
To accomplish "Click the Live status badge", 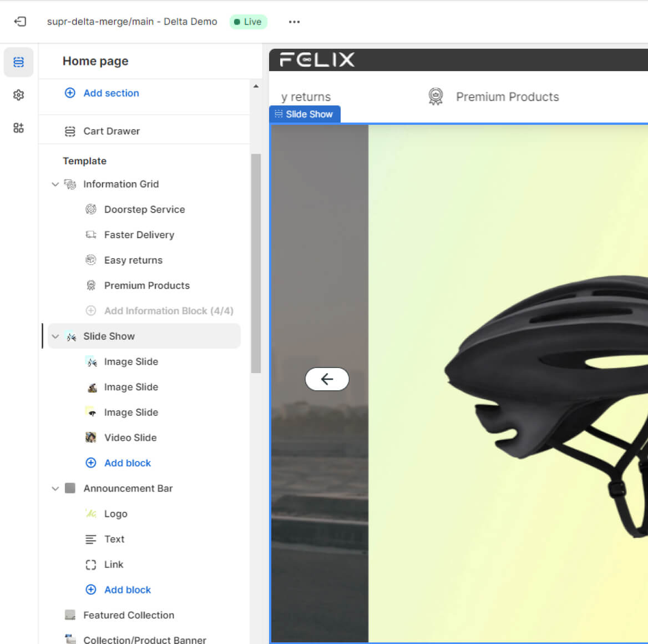I will point(248,22).
